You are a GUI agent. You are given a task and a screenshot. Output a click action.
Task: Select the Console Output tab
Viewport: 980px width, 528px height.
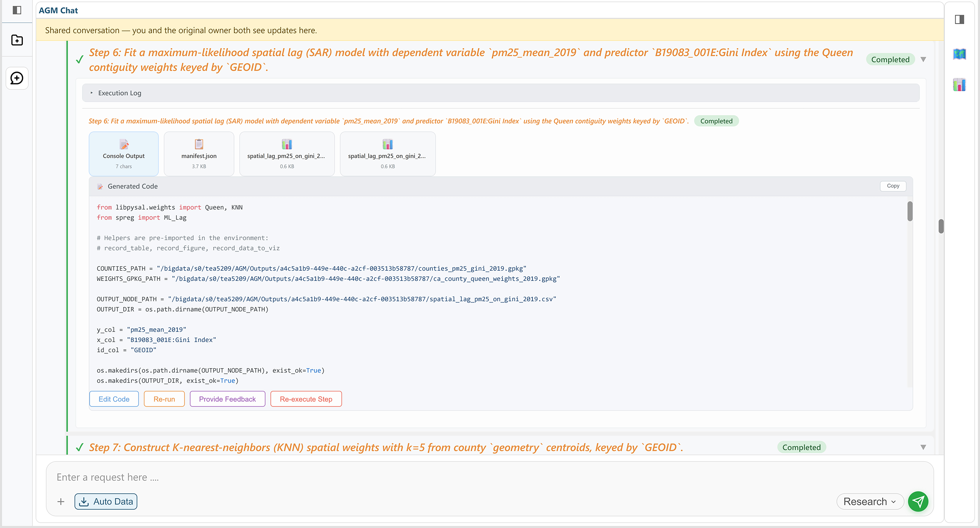pyautogui.click(x=124, y=154)
